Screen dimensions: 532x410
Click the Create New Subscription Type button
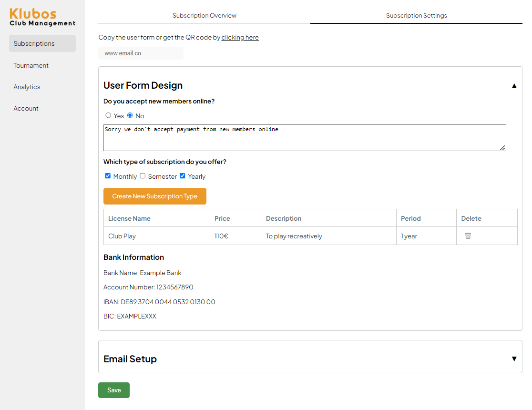155,196
